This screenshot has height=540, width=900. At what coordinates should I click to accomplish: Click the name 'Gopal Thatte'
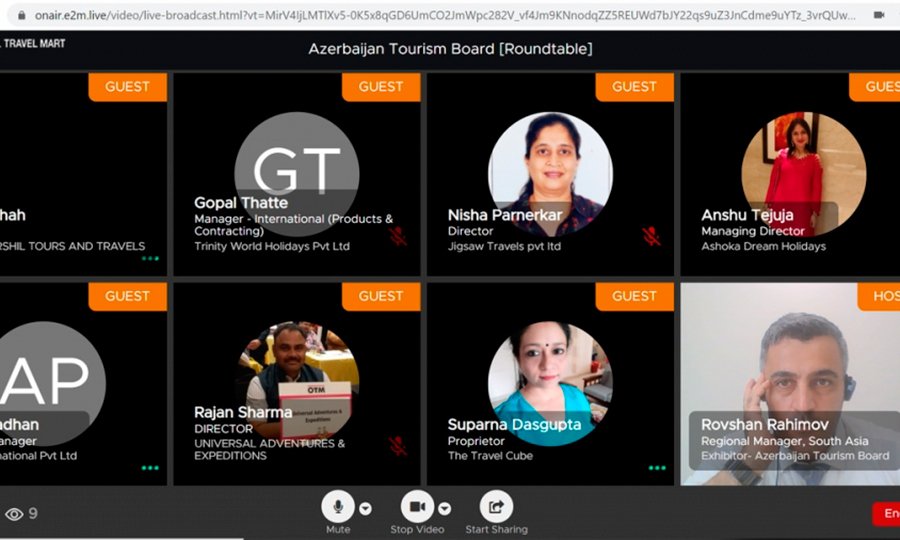click(241, 203)
